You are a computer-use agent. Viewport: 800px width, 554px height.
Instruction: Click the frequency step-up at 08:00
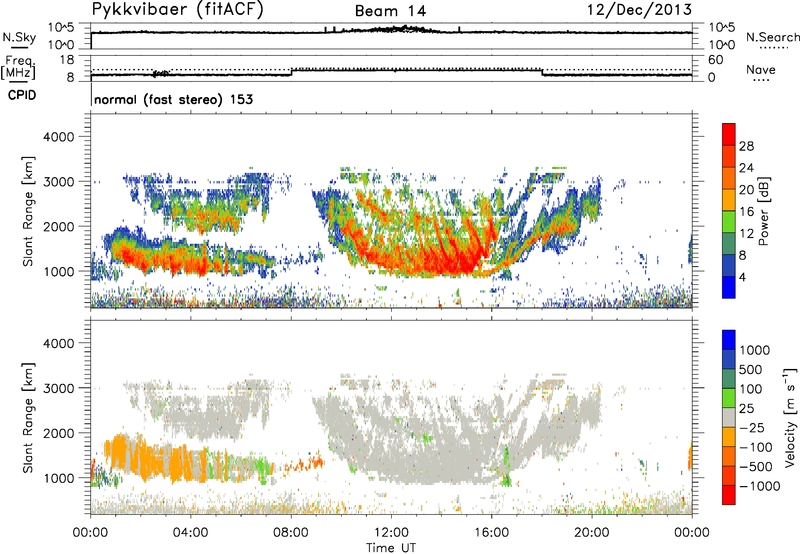coord(292,72)
